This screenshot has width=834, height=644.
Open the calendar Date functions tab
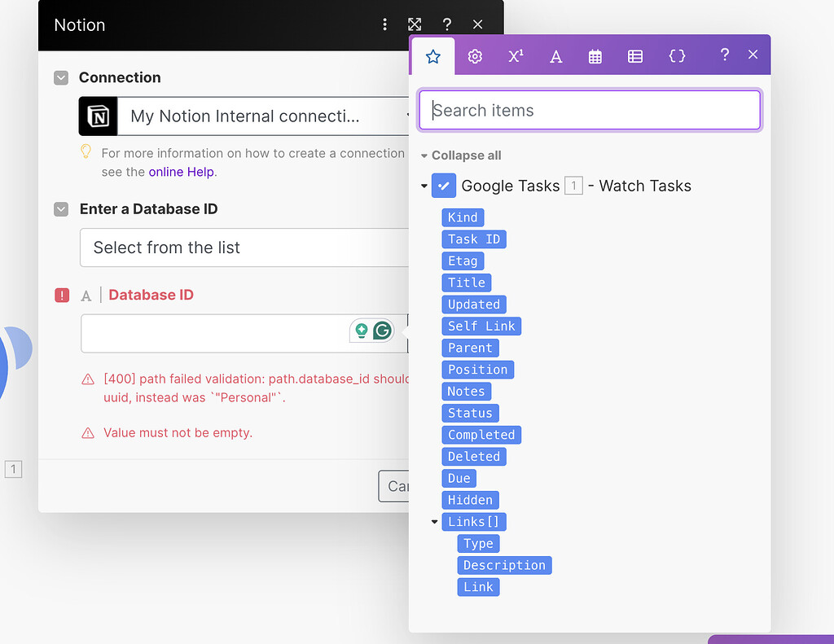[x=595, y=55]
